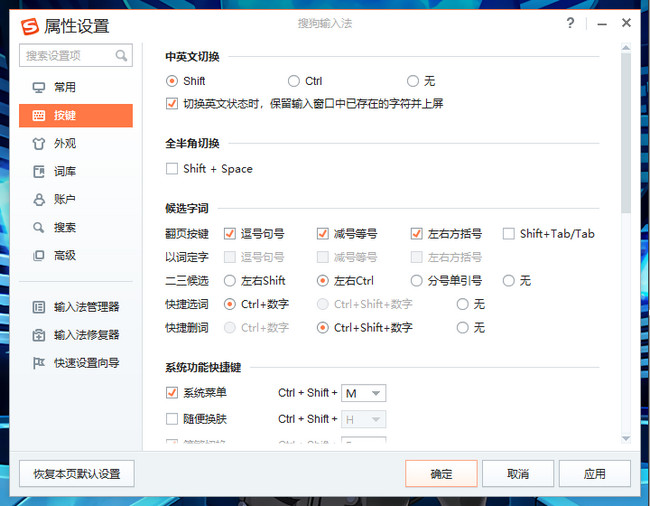Click the 以词定字 row label
This screenshot has width=650, height=506.
coord(187,257)
